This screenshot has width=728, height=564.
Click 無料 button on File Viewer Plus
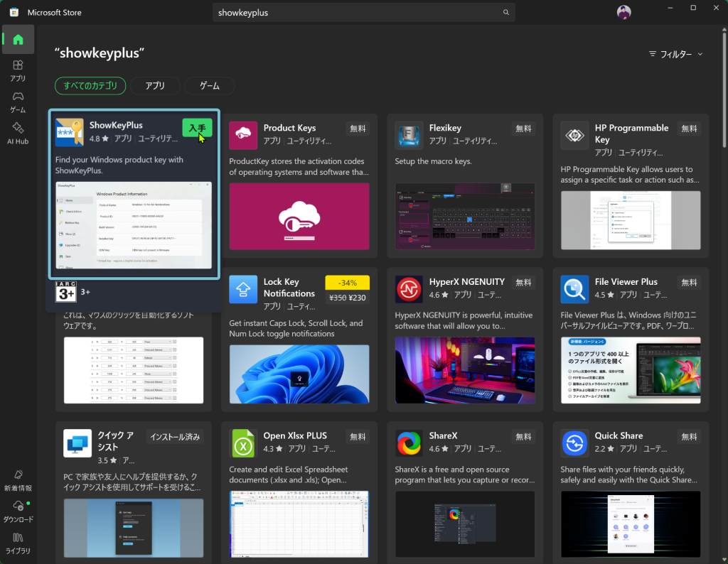689,283
